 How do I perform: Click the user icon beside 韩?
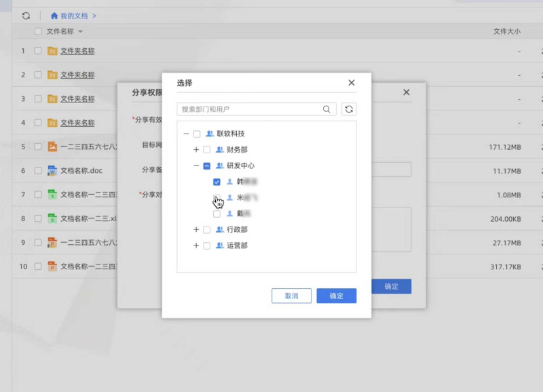pos(229,182)
